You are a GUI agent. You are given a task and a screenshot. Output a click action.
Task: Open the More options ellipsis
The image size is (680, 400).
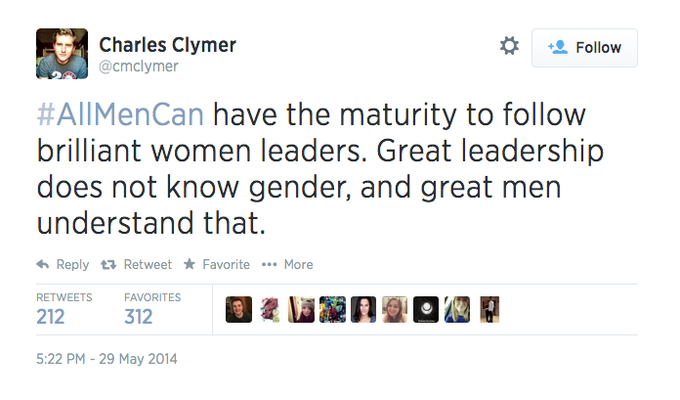[x=269, y=264]
